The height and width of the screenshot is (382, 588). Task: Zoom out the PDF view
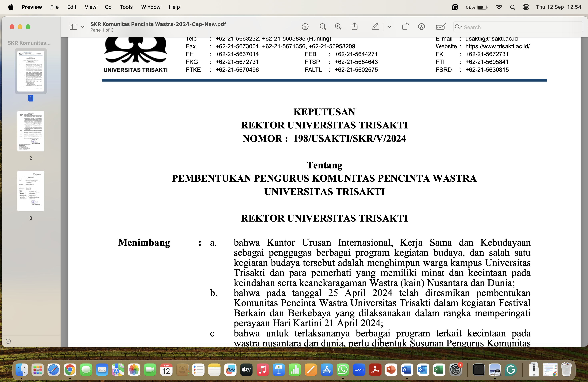point(323,27)
